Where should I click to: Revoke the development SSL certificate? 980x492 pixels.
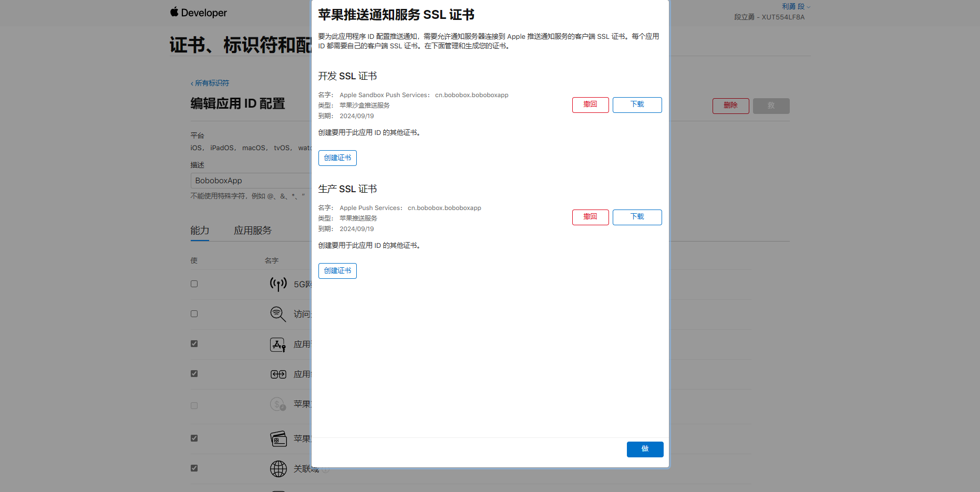(590, 105)
